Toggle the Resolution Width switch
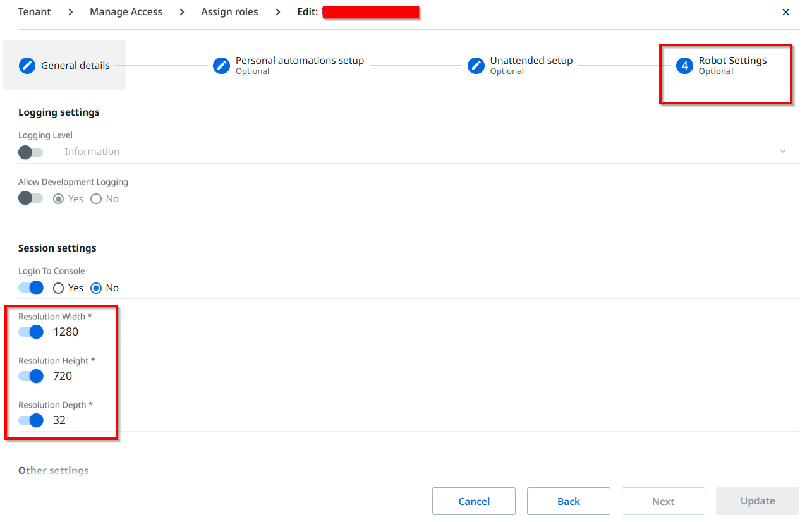The height and width of the screenshot is (522, 812). pos(30,332)
